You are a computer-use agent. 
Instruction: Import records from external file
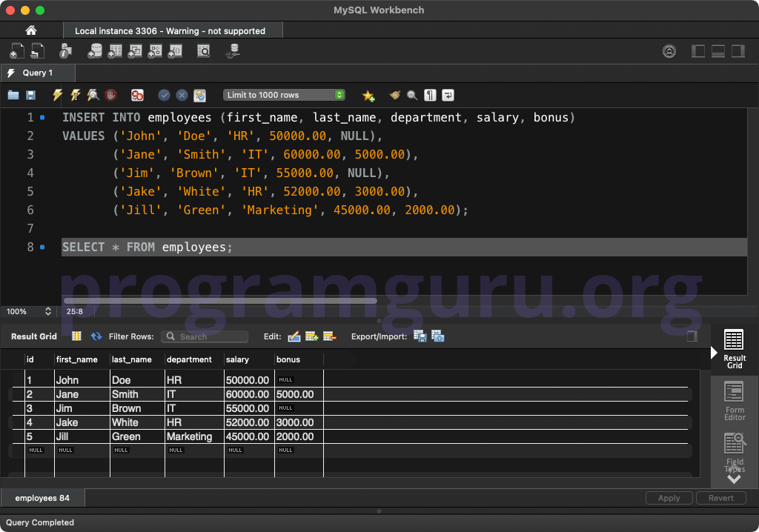click(437, 336)
